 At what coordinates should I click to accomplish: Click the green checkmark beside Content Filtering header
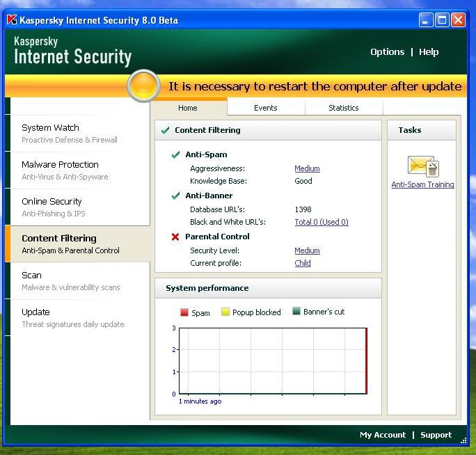(x=166, y=131)
